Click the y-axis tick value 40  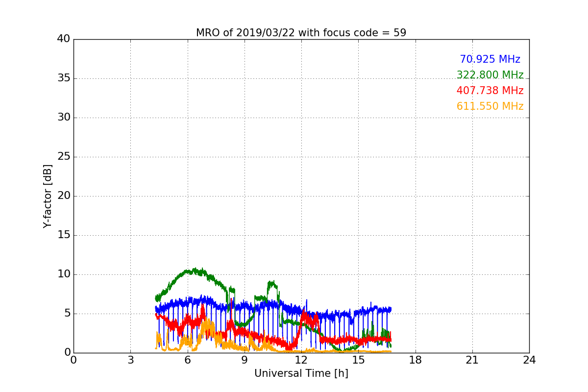(64, 39)
